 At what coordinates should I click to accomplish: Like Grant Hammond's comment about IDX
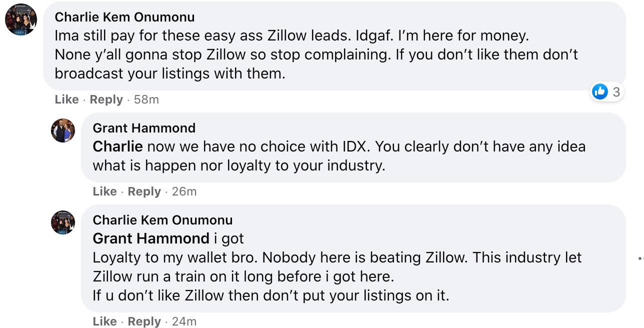(104, 191)
